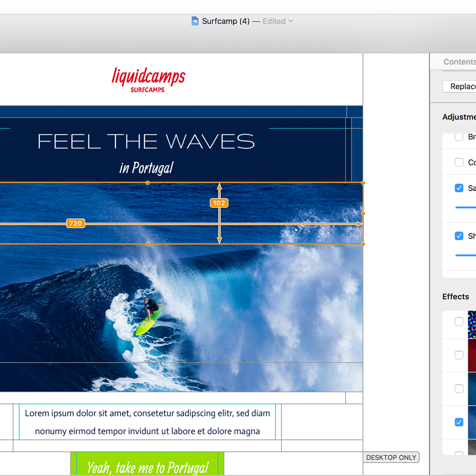Click the DESKTOP ONLY tag
The image size is (476, 476).
click(391, 457)
